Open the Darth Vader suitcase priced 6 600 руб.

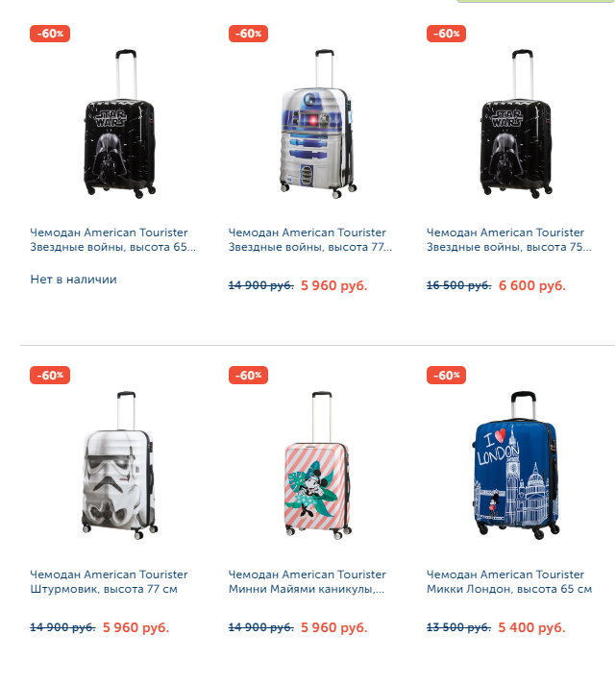pyautogui.click(x=516, y=124)
